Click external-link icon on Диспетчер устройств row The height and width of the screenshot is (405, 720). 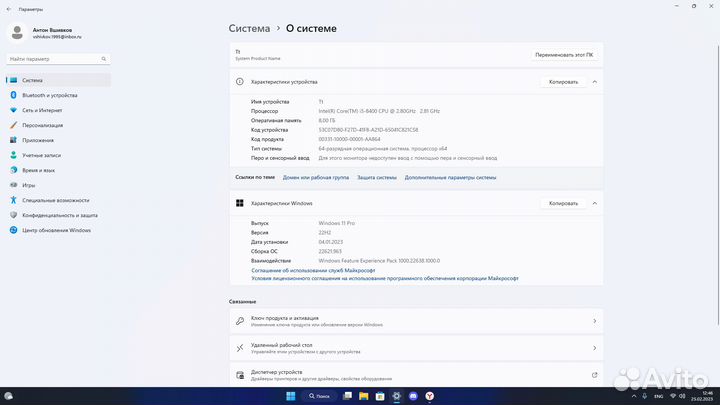point(595,375)
